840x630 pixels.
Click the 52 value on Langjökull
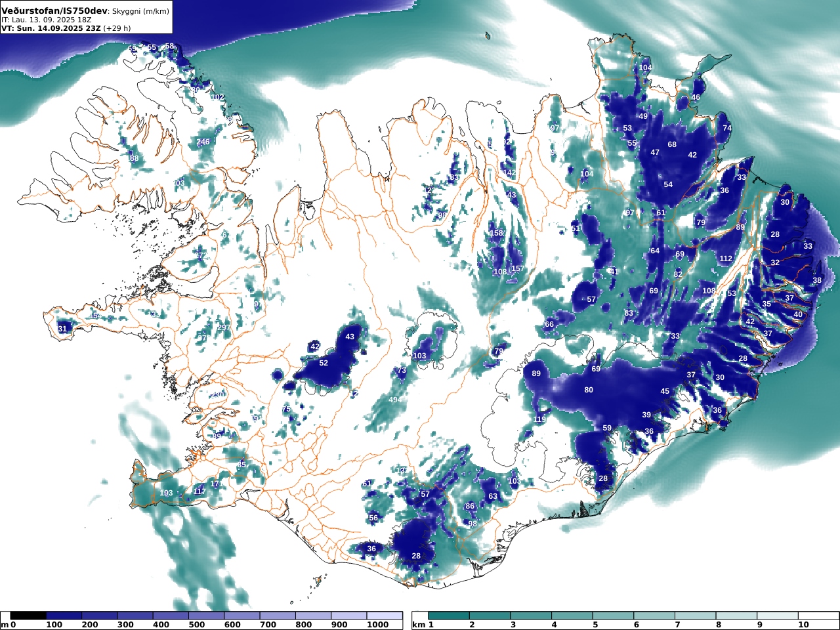[x=324, y=363]
